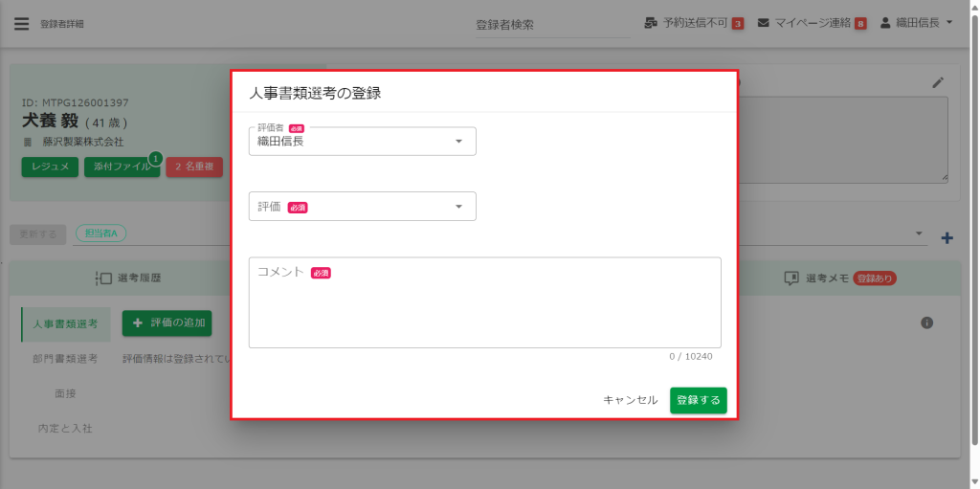This screenshot has height=489, width=980.
Task: Select the 内定と入社 tab
Action: coord(65,428)
